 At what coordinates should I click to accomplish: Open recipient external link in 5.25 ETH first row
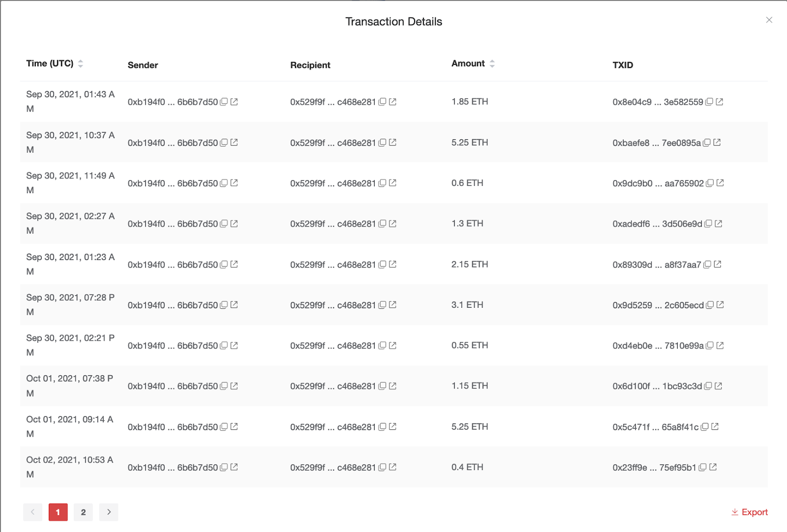[393, 143]
